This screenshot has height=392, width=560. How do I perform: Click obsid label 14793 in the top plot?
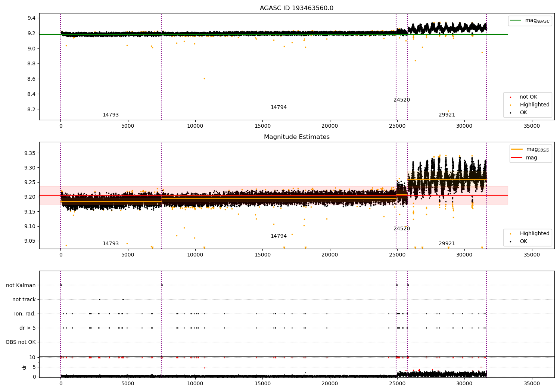pyautogui.click(x=111, y=115)
